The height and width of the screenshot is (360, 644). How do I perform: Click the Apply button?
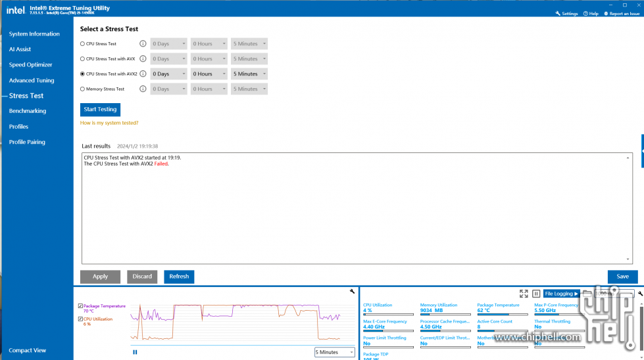(x=100, y=277)
